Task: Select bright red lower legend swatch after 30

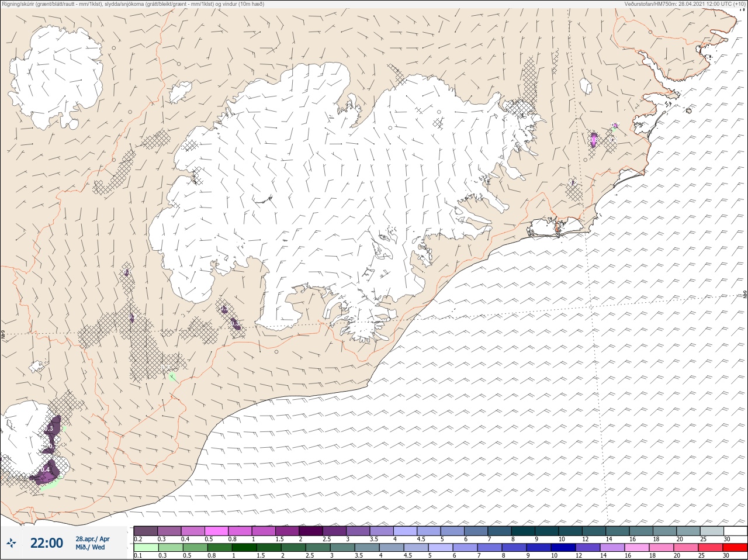Action: 735,548
